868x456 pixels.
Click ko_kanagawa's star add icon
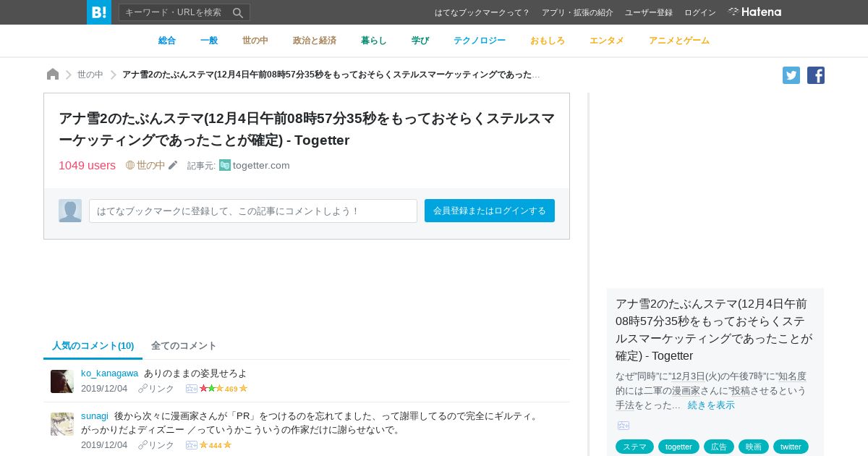[192, 389]
